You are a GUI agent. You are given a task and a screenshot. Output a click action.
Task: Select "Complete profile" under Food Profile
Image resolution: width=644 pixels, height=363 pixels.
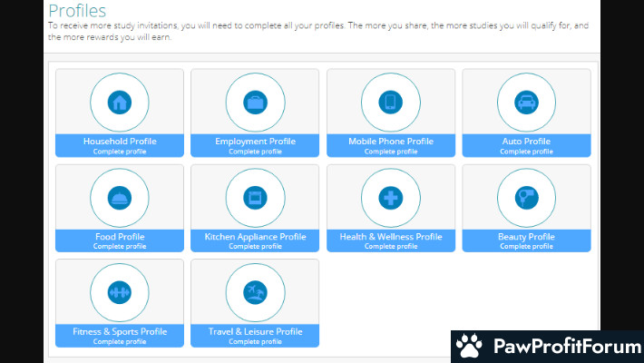coord(120,247)
